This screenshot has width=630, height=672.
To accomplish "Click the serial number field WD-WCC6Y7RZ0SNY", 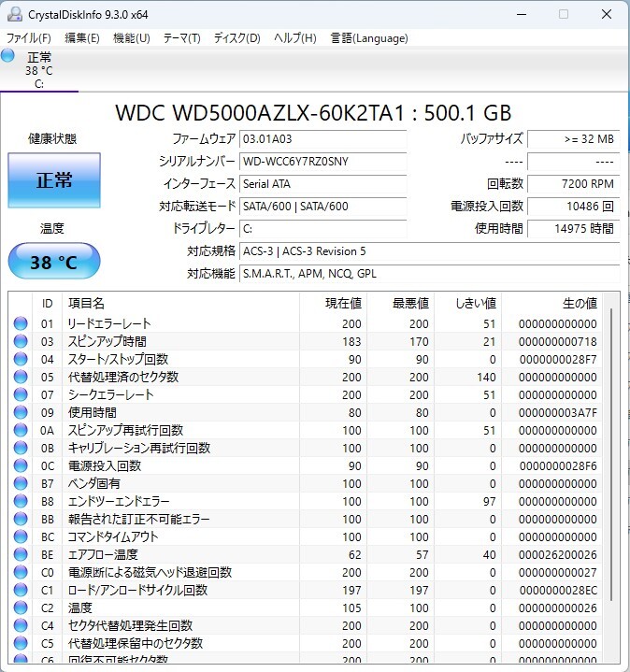I will (322, 162).
